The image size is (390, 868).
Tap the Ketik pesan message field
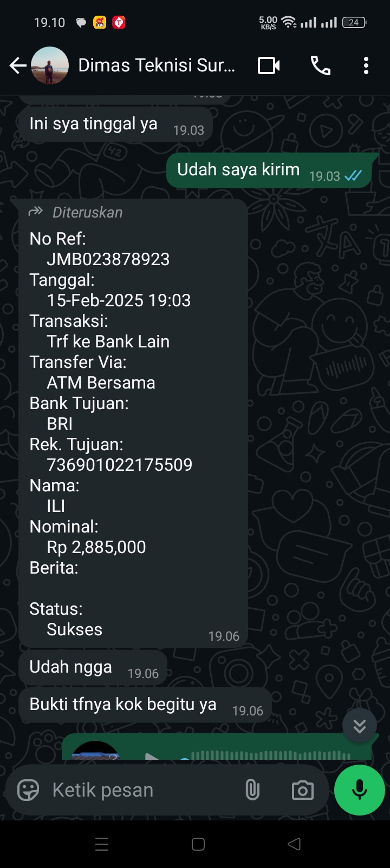tap(141, 790)
